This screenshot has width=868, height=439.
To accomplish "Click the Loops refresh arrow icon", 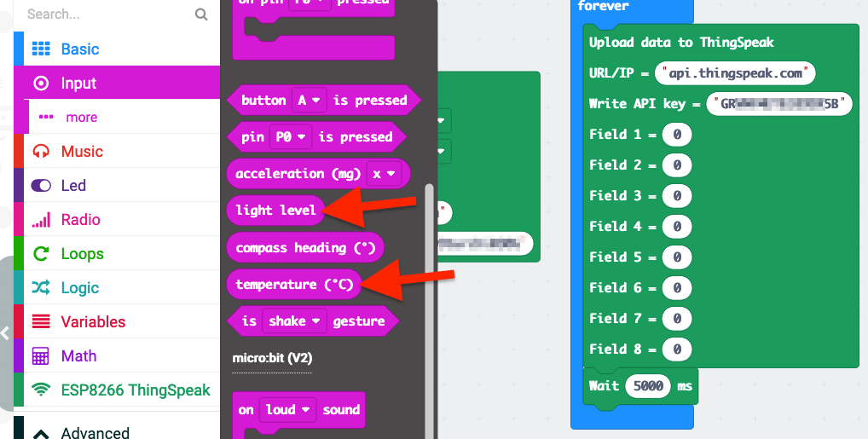I will click(41, 254).
